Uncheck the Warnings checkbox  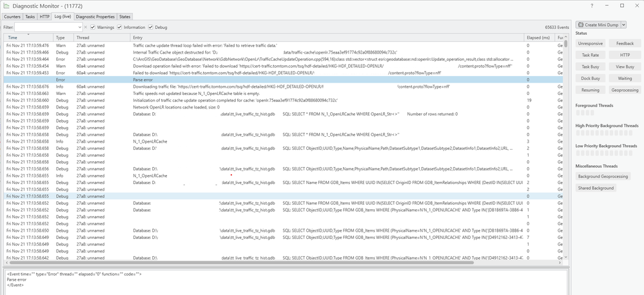[x=93, y=27]
